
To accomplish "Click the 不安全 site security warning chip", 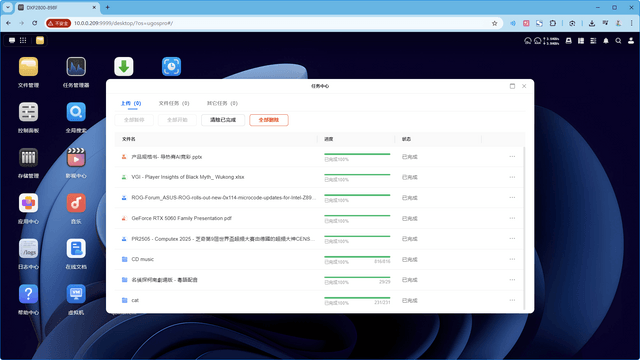I will (58, 23).
